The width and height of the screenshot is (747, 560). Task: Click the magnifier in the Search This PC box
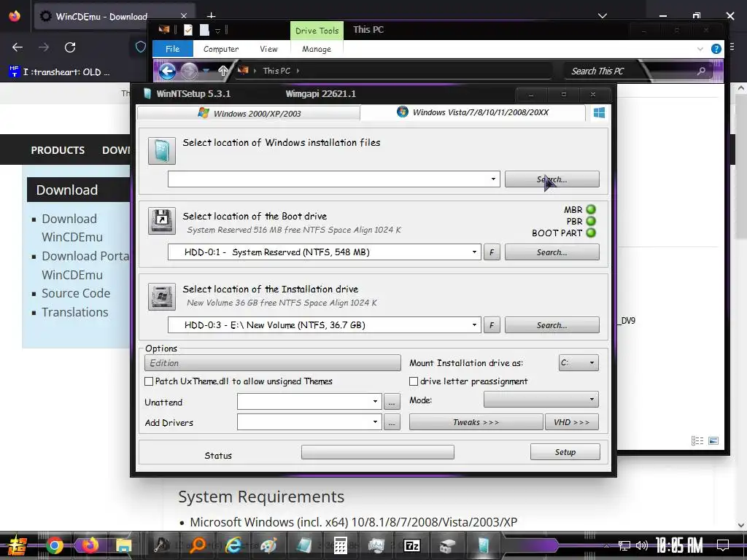tap(701, 71)
